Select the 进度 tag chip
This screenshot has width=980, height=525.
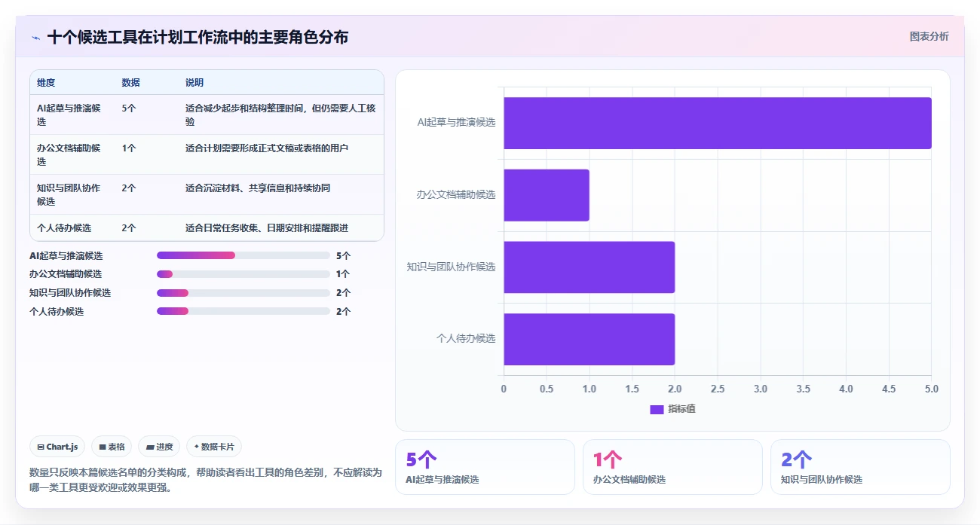click(159, 447)
